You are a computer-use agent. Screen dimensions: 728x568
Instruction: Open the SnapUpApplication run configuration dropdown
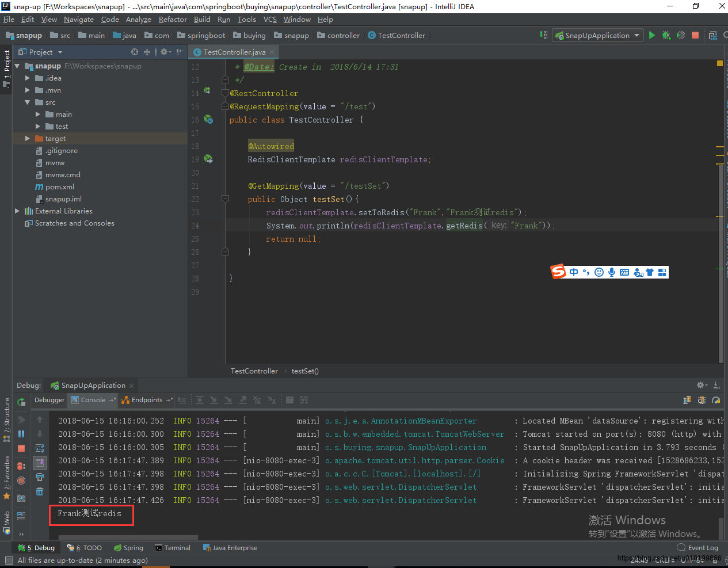(x=597, y=35)
